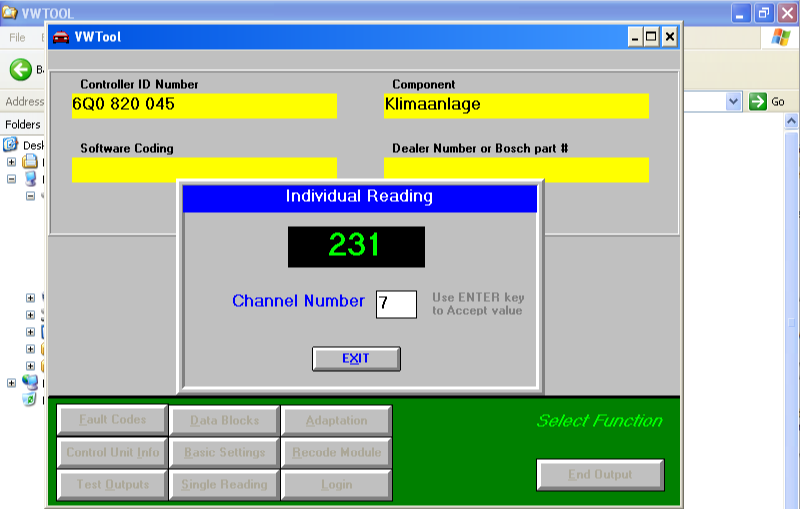Click the red car icon in VWTool title bar
The width and height of the screenshot is (800, 509).
pos(61,37)
